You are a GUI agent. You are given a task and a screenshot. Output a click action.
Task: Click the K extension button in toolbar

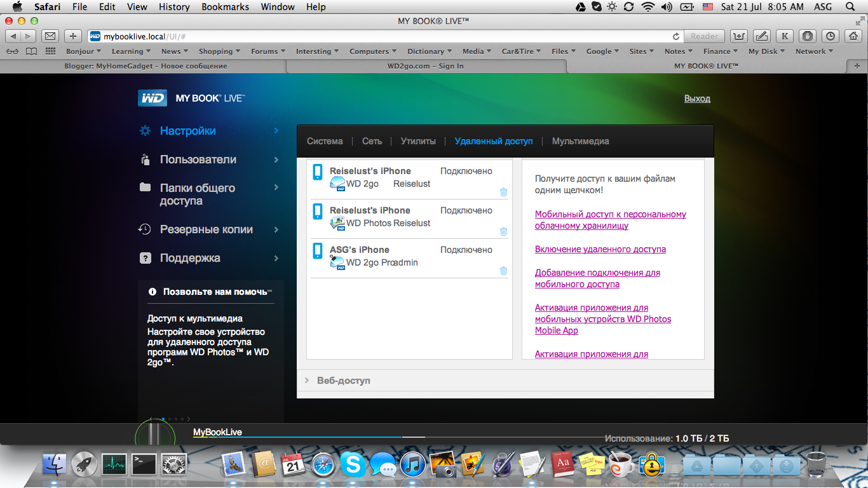click(x=785, y=36)
